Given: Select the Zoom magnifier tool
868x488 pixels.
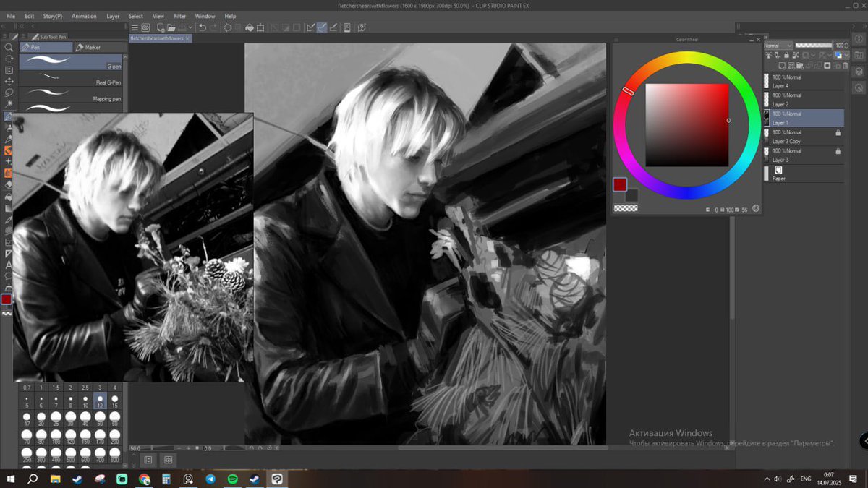Looking at the screenshot, I should [9, 47].
